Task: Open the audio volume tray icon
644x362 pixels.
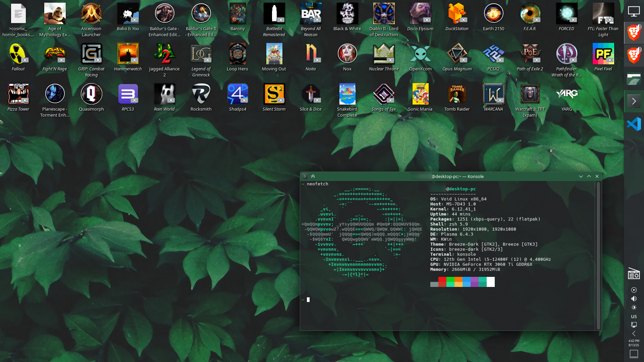Action: [x=634, y=299]
